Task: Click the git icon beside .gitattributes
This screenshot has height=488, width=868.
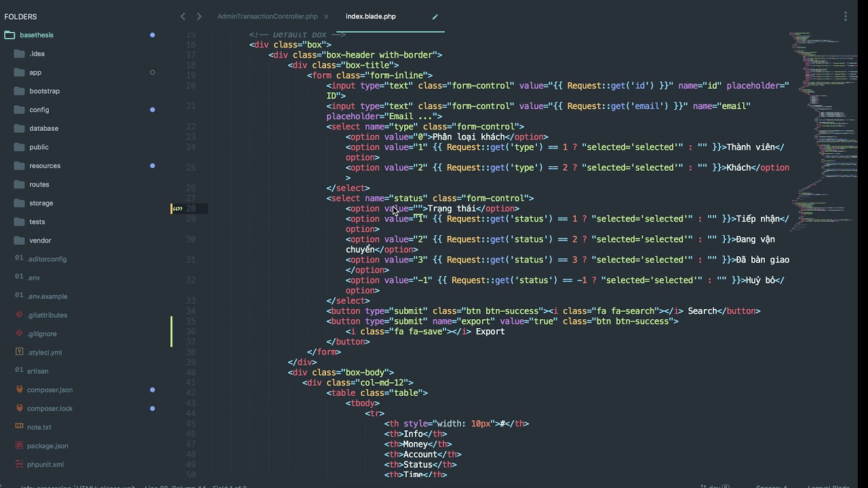Action: [x=19, y=315]
